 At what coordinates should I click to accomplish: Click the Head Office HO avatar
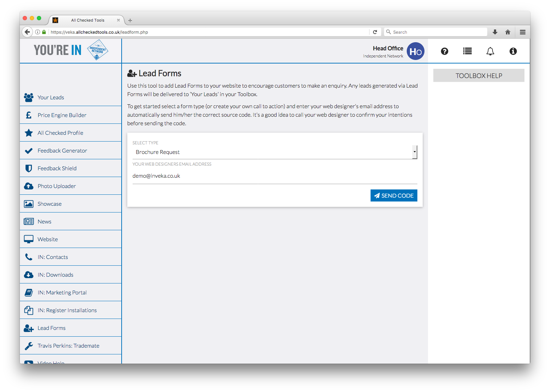click(415, 51)
